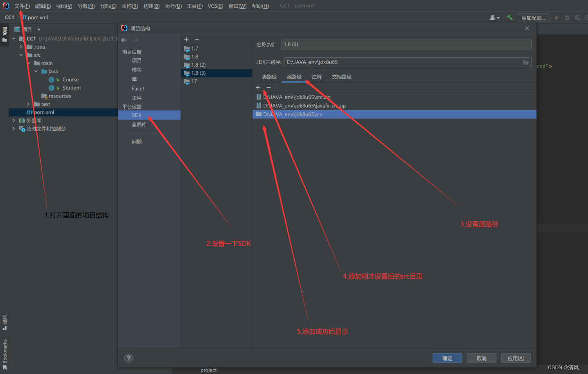Screen dimensions: 588x374
Task: Select the jdk8u65\src folder entry
Action: pos(394,114)
